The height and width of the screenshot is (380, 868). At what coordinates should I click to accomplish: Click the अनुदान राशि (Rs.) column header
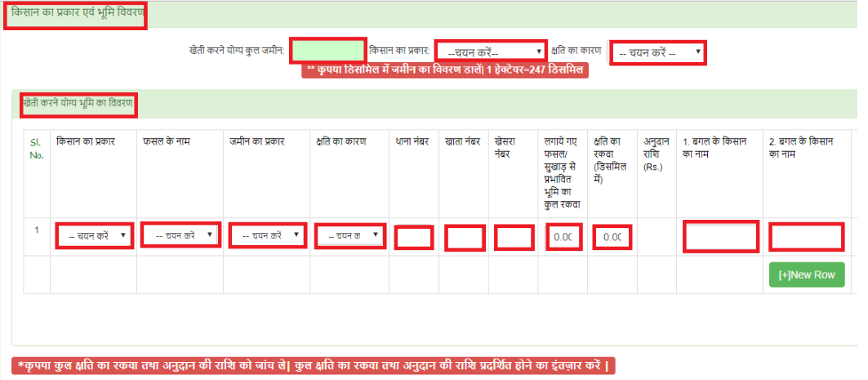click(x=655, y=154)
